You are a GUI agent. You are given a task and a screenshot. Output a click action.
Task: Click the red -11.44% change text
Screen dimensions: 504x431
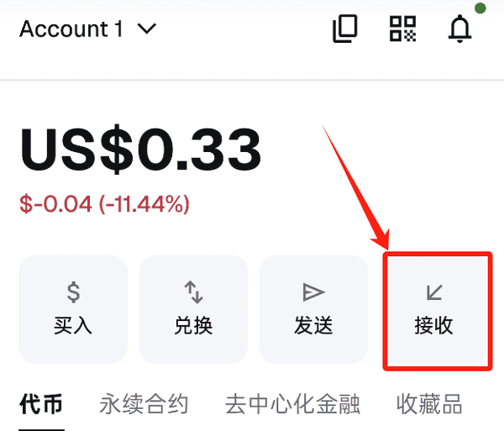click(144, 204)
